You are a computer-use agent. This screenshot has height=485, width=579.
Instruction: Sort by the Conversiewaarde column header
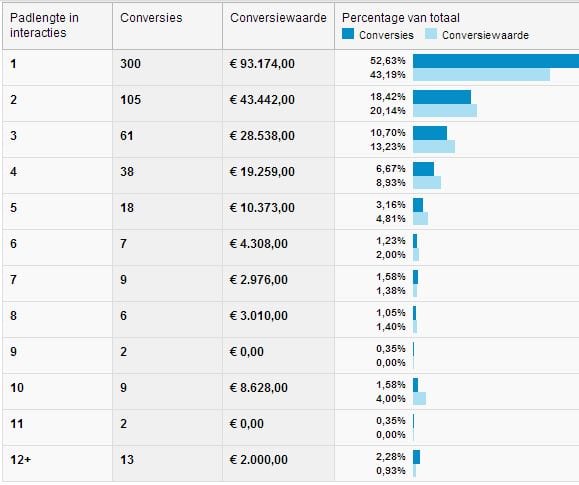click(278, 18)
